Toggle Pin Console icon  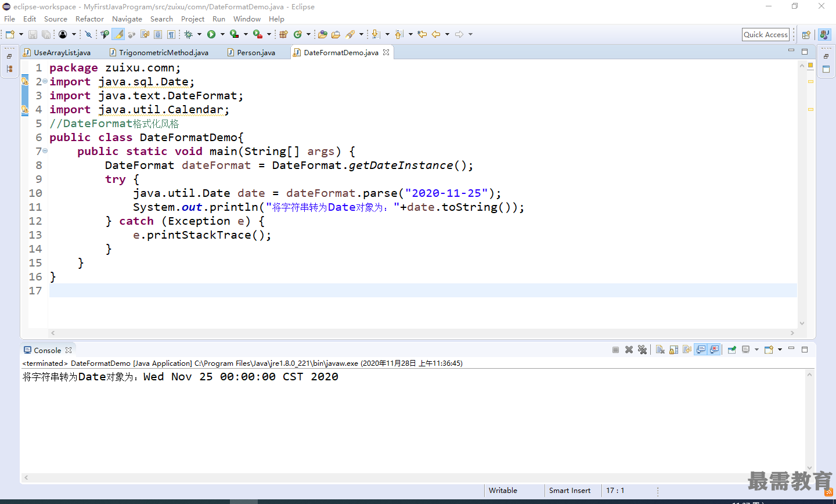pyautogui.click(x=732, y=350)
